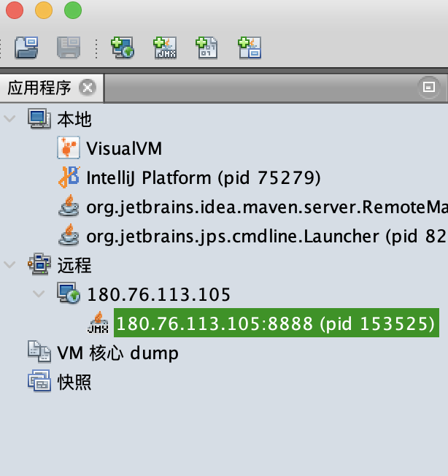The height and width of the screenshot is (476, 448).
Task: Click the yellow minimize window button
Action: (x=44, y=10)
